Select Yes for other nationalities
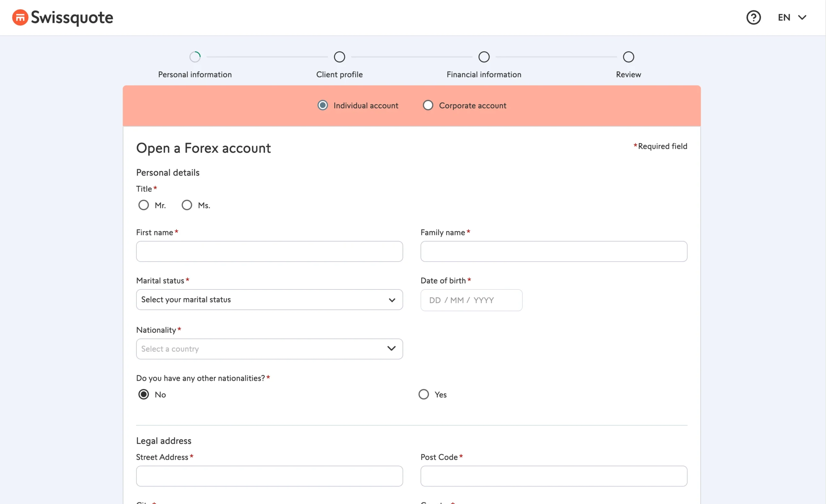 (424, 394)
